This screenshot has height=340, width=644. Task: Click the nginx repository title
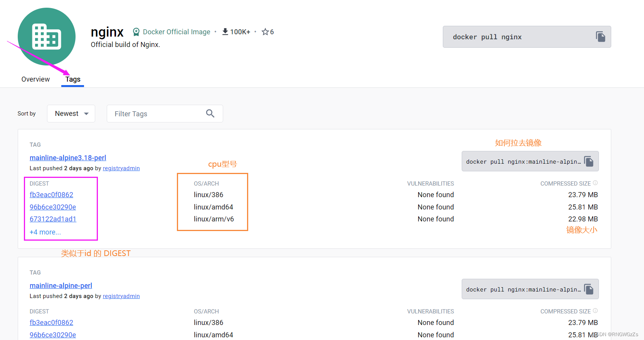tap(107, 32)
